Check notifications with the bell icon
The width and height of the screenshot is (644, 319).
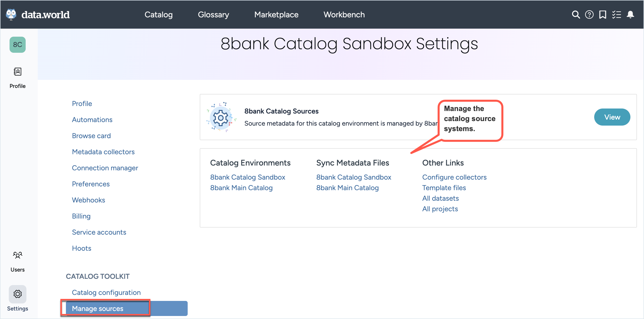[x=630, y=15]
